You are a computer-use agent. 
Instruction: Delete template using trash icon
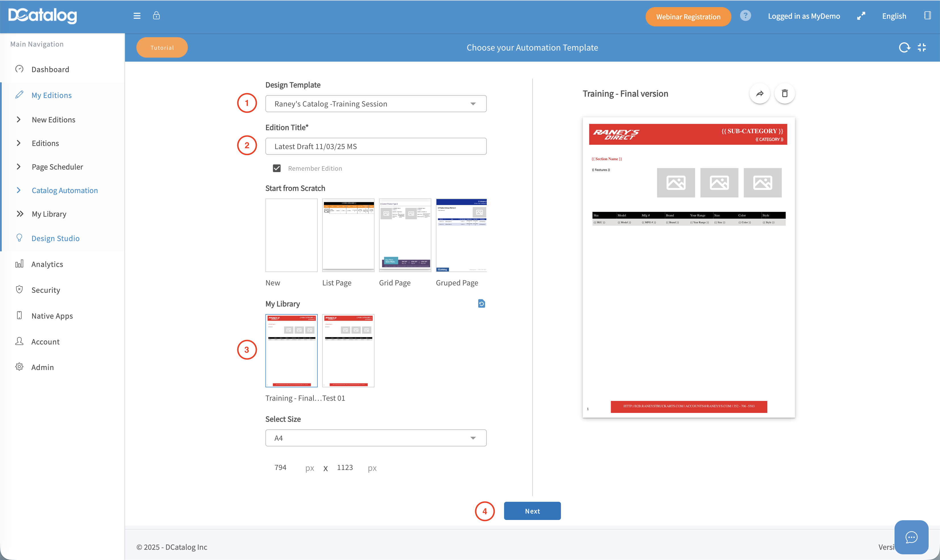click(x=785, y=93)
